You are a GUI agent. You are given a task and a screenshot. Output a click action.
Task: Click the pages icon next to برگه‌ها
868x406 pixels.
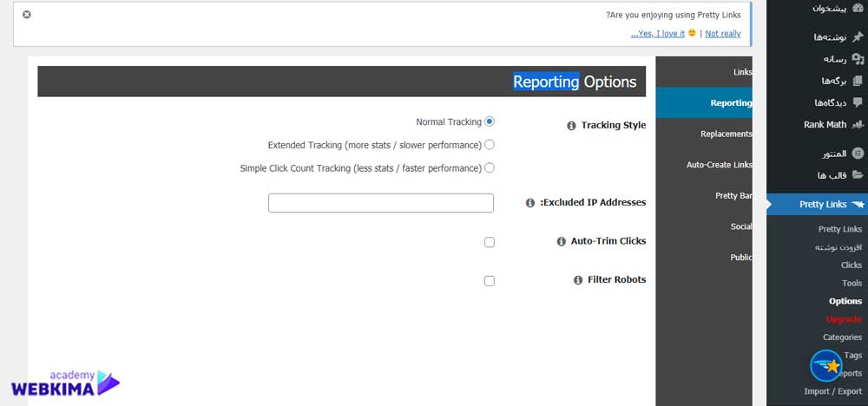[858, 82]
